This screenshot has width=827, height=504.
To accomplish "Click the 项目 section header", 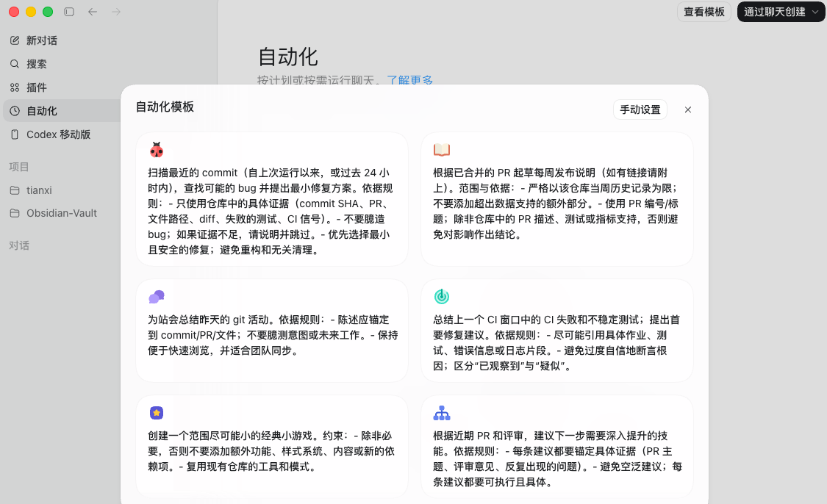I will coord(19,167).
